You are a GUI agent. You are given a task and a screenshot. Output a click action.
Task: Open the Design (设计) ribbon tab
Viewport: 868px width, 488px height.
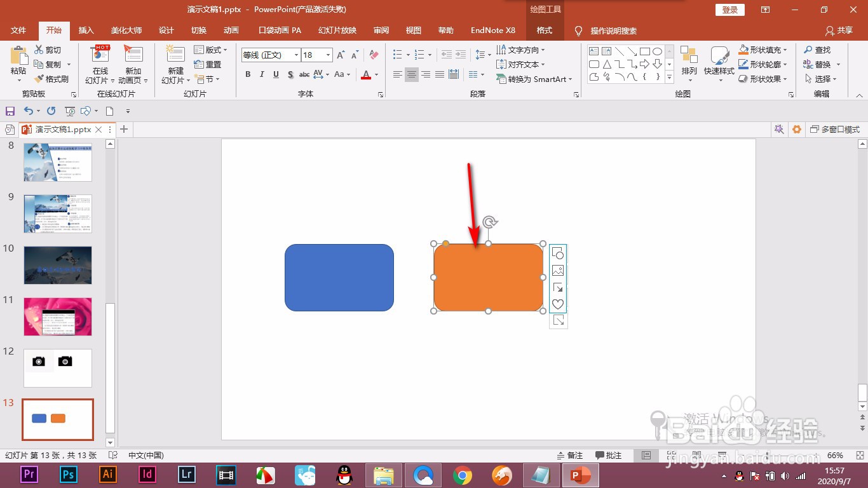point(166,30)
